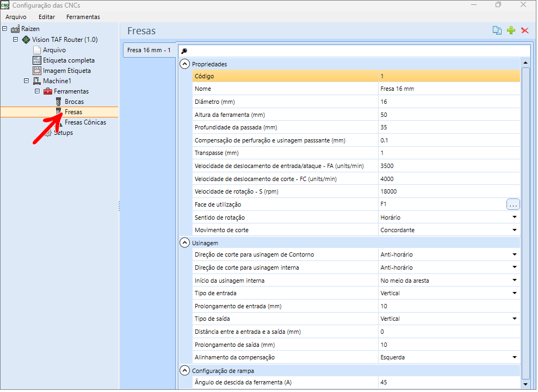
Task: Click the Prolongamento de entrada value
Action: [x=449, y=306]
